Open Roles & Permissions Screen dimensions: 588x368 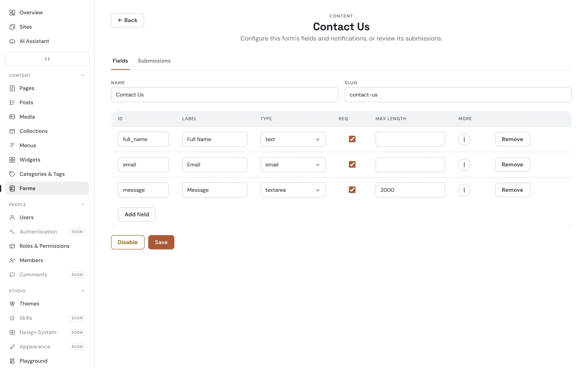point(47,246)
